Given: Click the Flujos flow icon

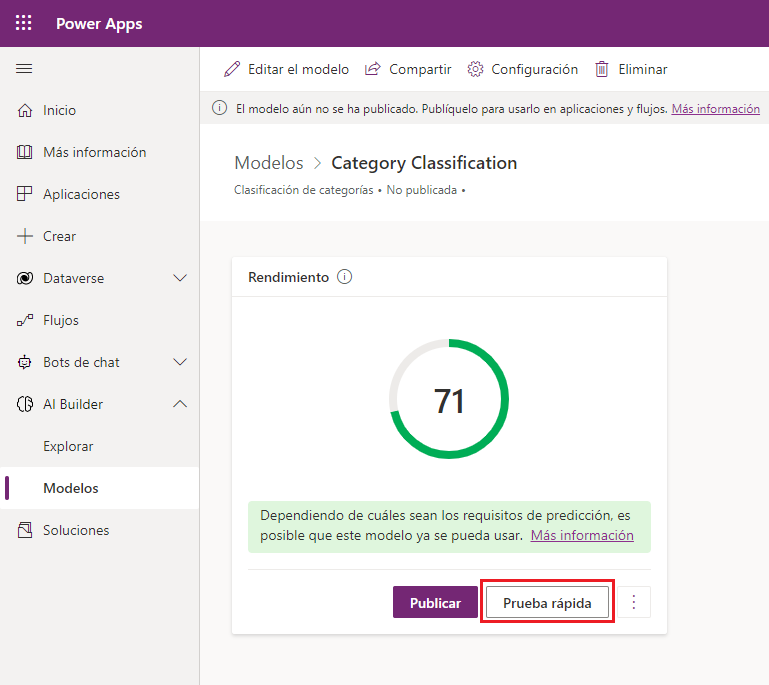Looking at the screenshot, I should 25,320.
